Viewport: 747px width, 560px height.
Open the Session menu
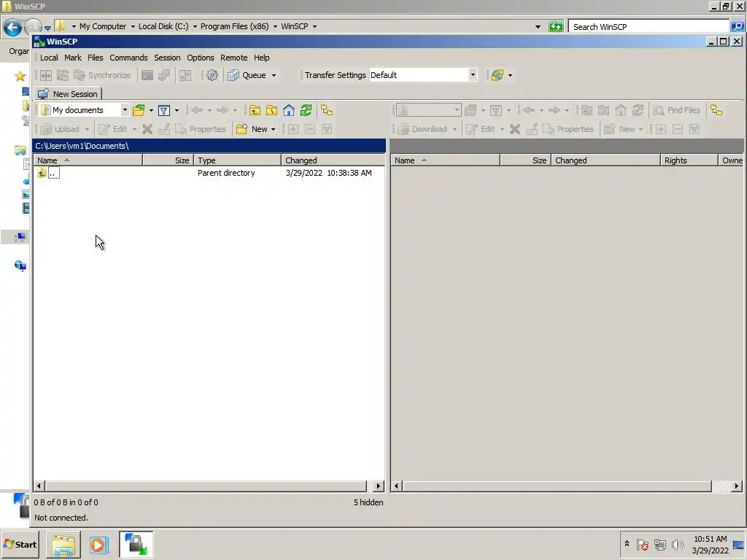tap(167, 58)
